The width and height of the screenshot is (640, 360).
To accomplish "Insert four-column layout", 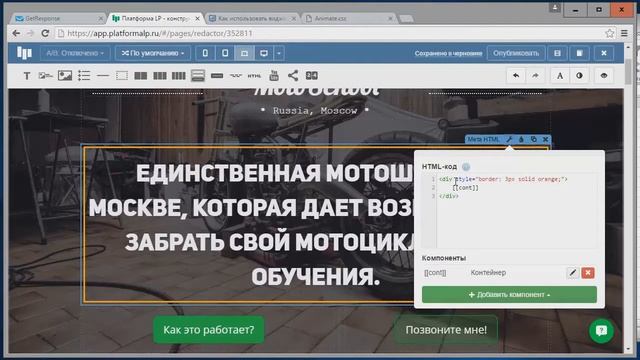I will [x=178, y=76].
